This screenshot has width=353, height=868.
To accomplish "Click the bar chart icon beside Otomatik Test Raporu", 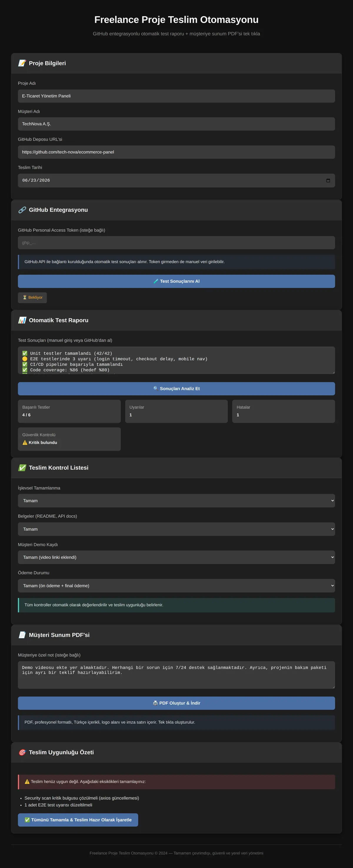I will (x=22, y=320).
